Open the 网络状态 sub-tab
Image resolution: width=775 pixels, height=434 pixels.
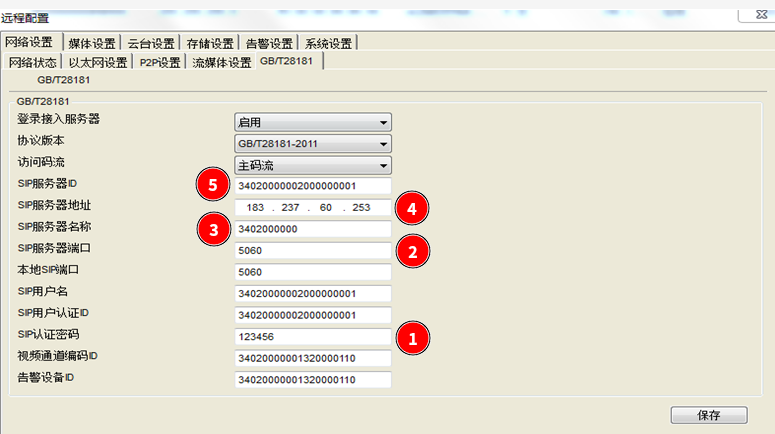coord(33,62)
